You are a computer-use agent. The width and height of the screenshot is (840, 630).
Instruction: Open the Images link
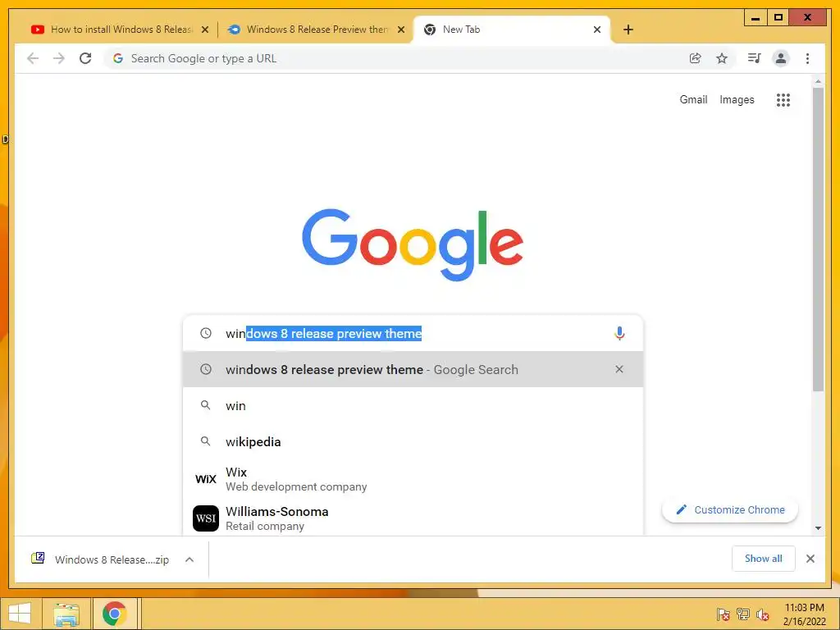(737, 99)
